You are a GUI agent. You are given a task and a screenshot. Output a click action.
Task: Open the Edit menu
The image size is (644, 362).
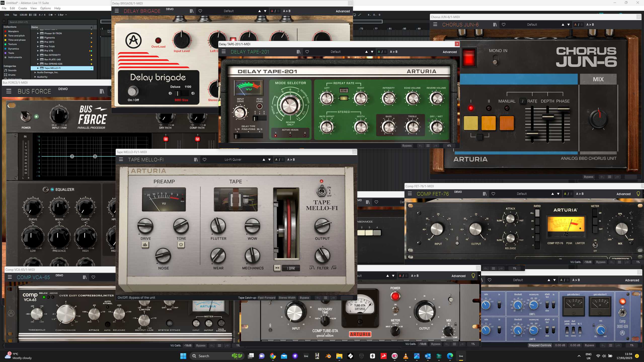[12, 8]
